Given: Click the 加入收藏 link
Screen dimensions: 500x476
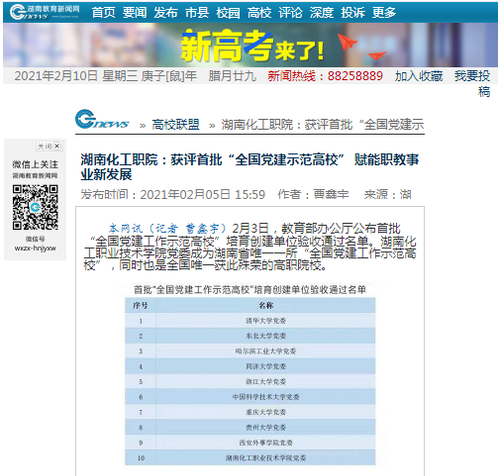Looking at the screenshot, I should (x=419, y=76).
